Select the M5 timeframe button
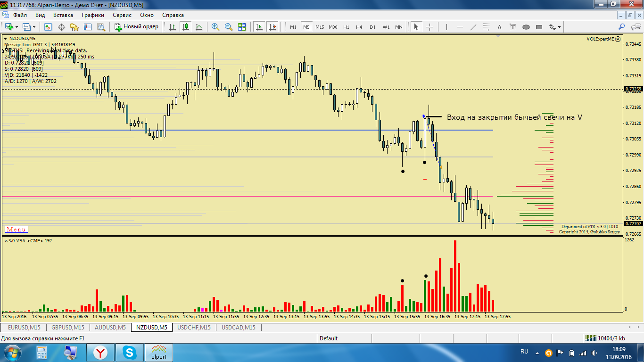Image resolution: width=644 pixels, height=362 pixels. 306,27
